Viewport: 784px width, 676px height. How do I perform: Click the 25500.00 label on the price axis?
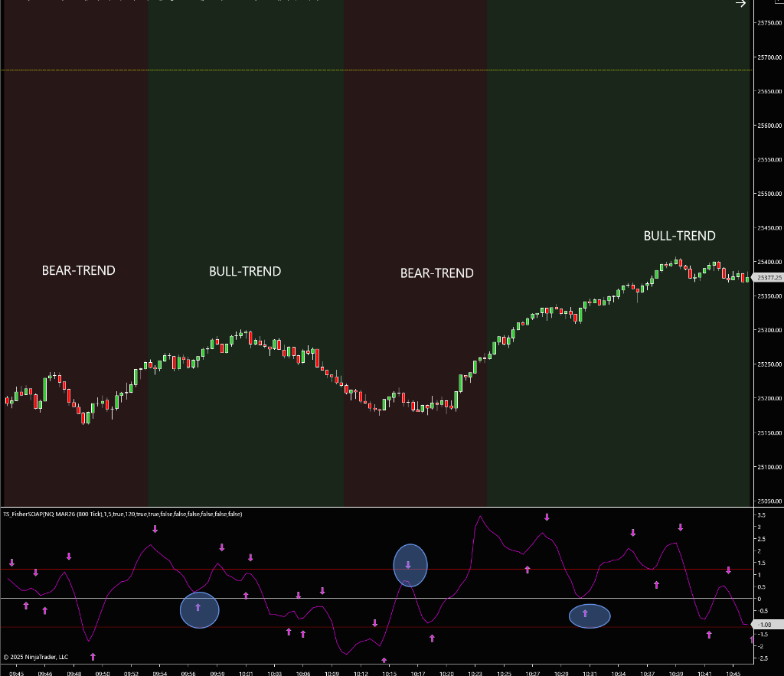click(x=769, y=194)
